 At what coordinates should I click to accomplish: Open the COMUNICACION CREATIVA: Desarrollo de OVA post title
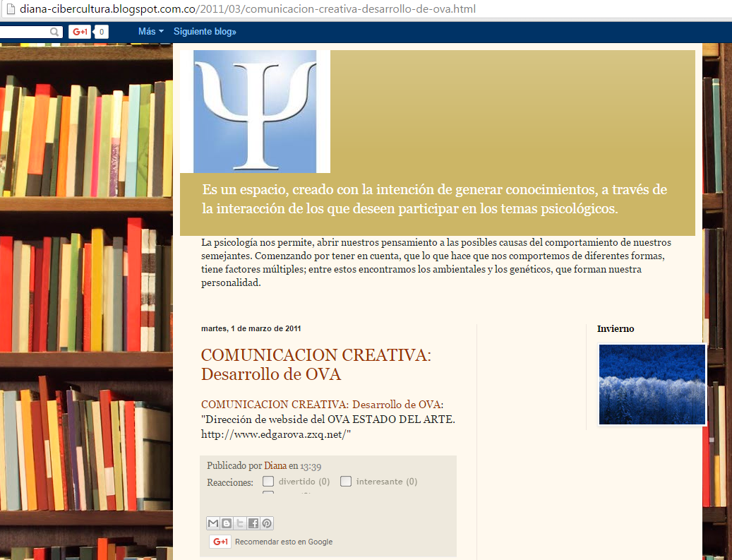316,364
